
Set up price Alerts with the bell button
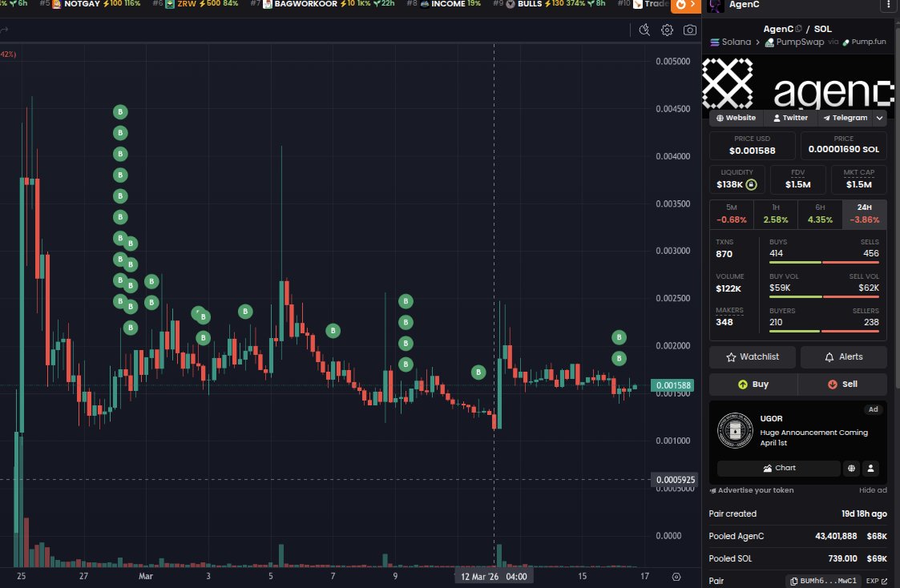pos(844,356)
